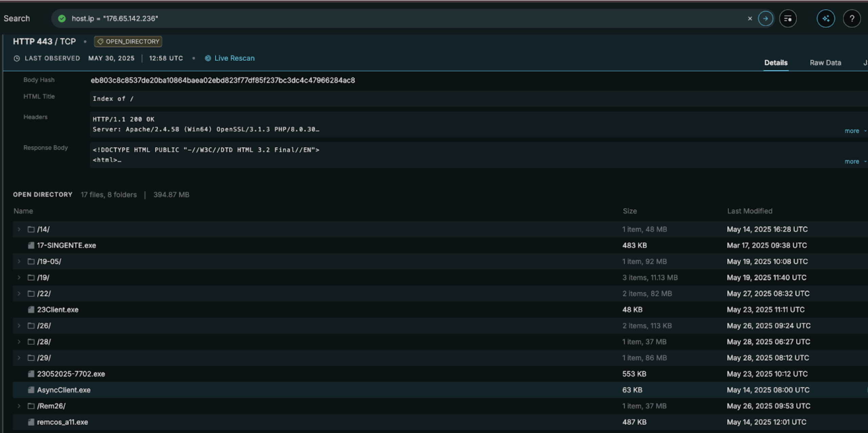Switch to the Raw Data tab
This screenshot has height=433, width=868.
[825, 63]
